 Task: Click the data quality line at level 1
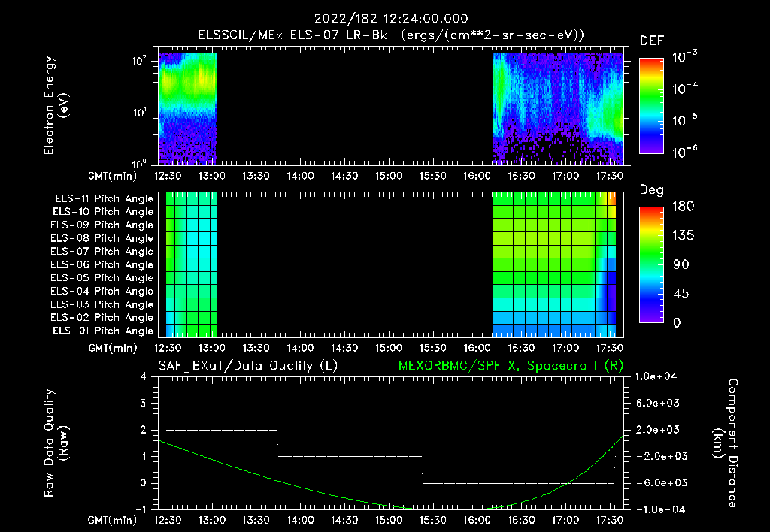[350, 456]
